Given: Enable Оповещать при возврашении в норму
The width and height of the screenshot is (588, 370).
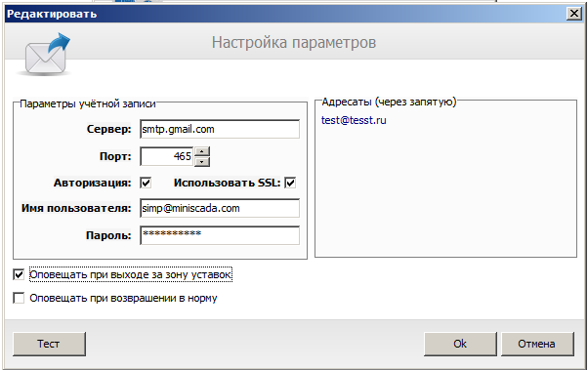Looking at the screenshot, I should (19, 298).
